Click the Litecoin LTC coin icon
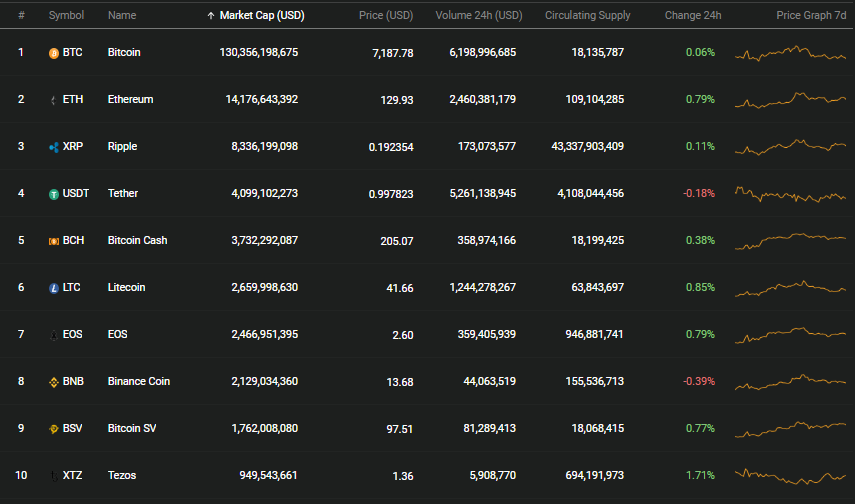855x504 pixels. pos(53,287)
